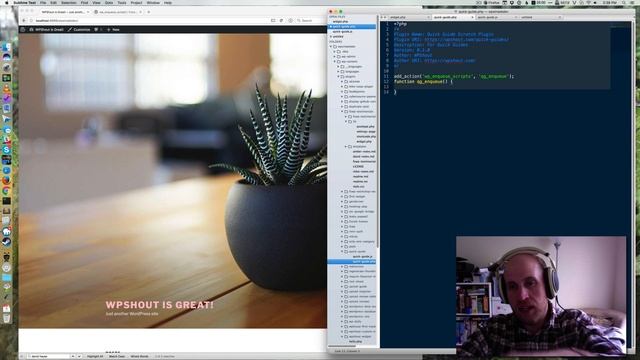Open quick-guide.js inside the quick-guide folder

pyautogui.click(x=362, y=256)
